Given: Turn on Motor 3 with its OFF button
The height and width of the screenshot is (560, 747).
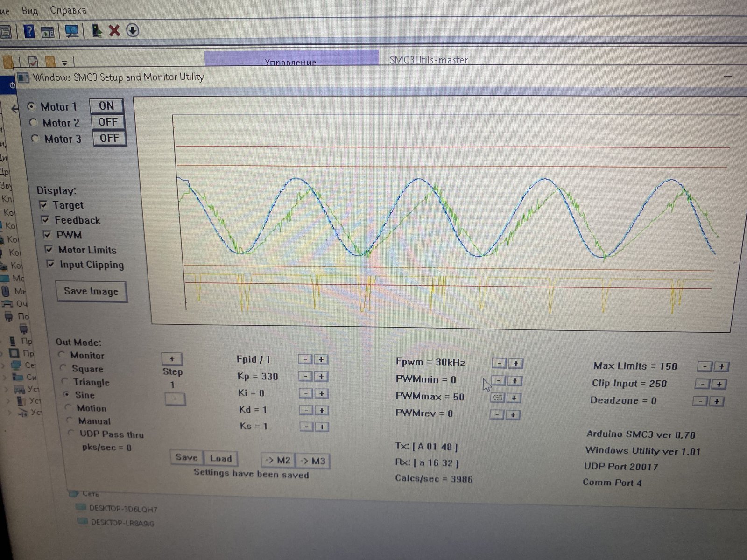Looking at the screenshot, I should (x=109, y=138).
